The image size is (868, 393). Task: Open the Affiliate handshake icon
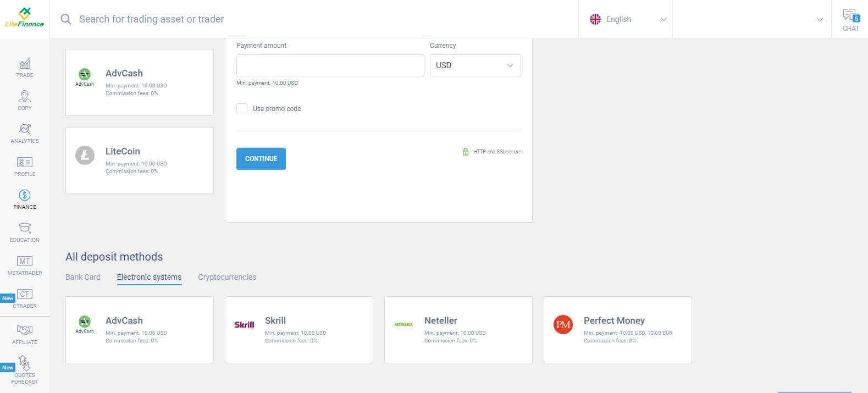[25, 331]
